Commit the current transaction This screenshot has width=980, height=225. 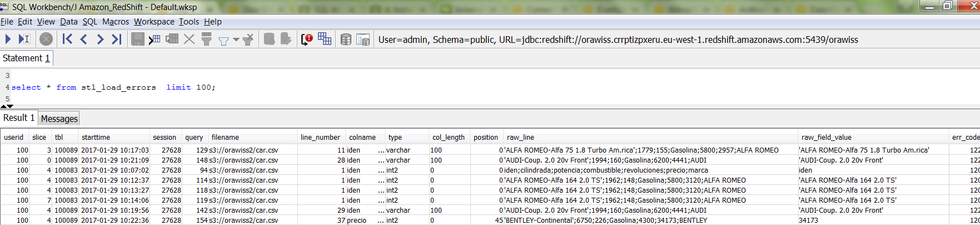[270, 39]
